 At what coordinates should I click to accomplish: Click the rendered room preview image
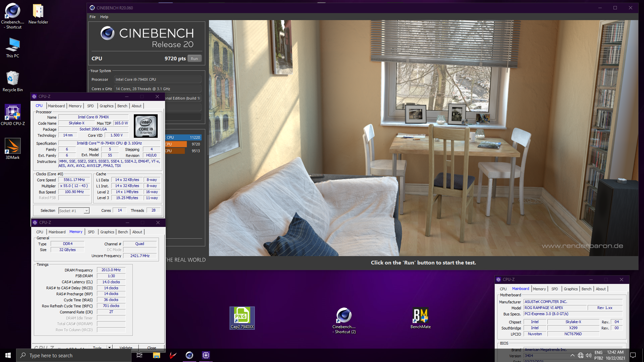pos(423,138)
